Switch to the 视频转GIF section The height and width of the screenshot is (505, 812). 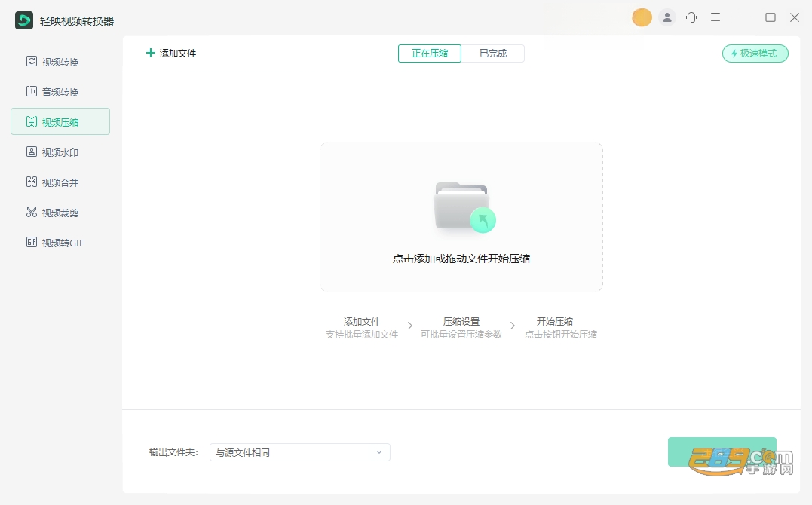tap(60, 243)
